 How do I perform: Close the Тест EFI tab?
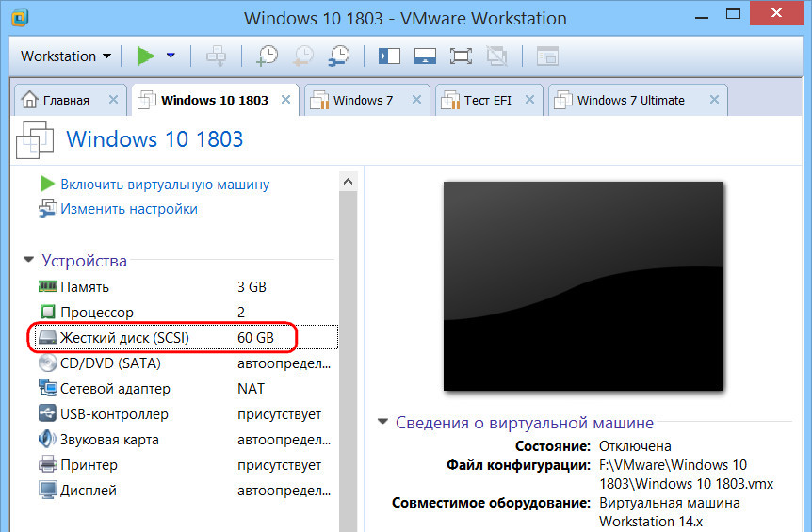click(x=529, y=100)
